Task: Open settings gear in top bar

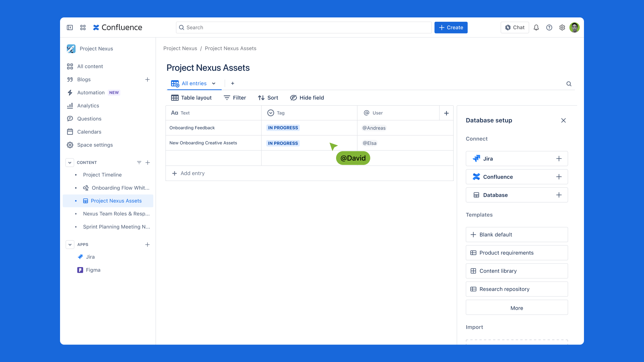Action: coord(562,27)
